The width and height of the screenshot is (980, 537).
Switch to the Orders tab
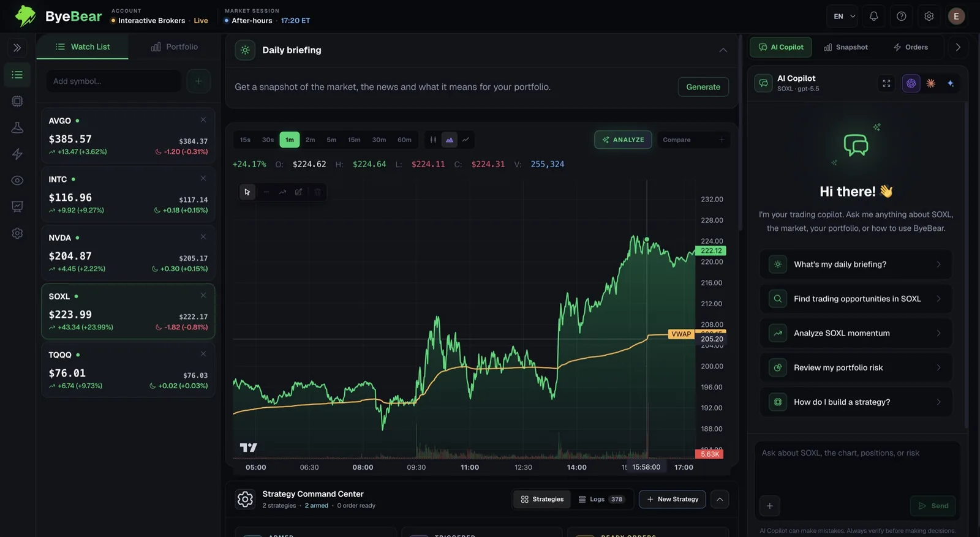point(911,47)
